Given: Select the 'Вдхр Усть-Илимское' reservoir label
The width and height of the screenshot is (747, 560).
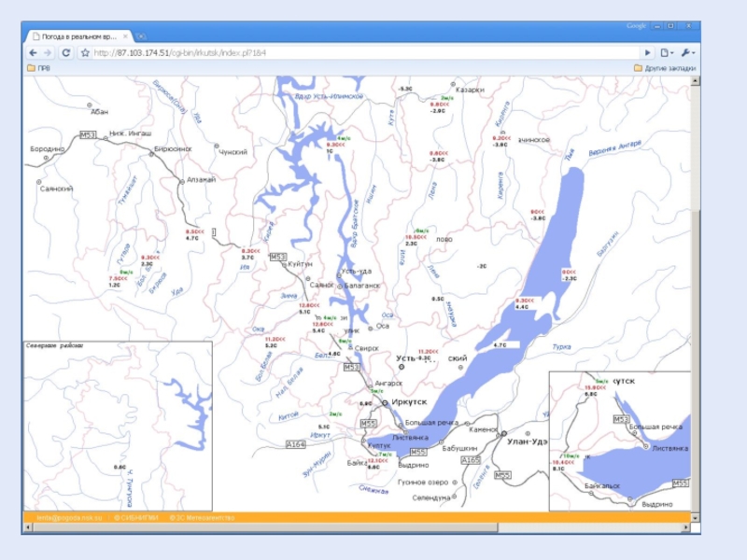Looking at the screenshot, I should (330, 97).
